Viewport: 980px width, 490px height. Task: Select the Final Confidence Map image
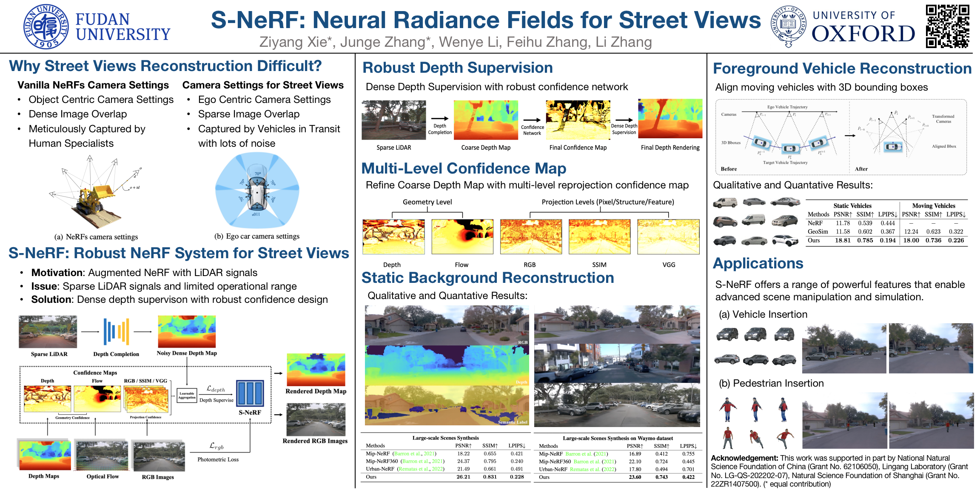click(578, 120)
